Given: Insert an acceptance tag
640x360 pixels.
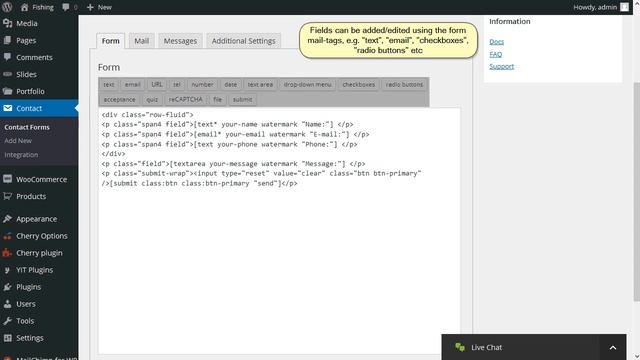Looking at the screenshot, I should [x=119, y=100].
